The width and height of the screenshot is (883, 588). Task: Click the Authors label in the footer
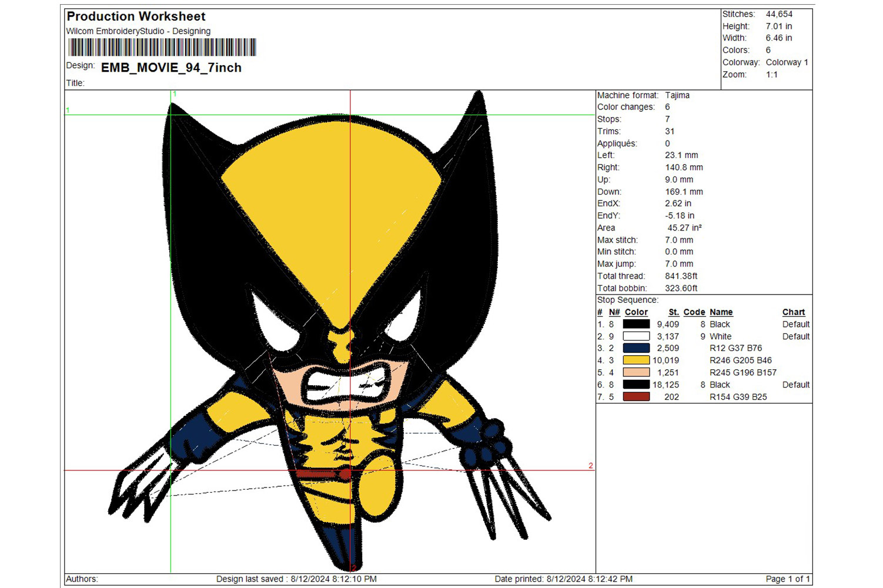tap(82, 579)
